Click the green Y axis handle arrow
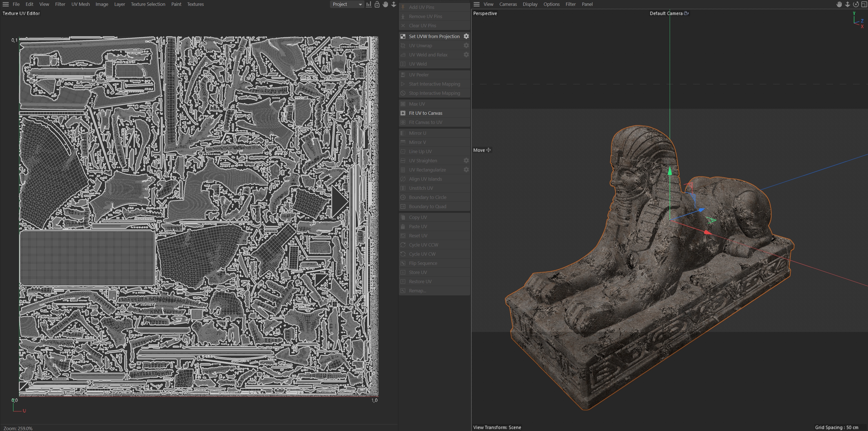This screenshot has width=868, height=431. 670,171
